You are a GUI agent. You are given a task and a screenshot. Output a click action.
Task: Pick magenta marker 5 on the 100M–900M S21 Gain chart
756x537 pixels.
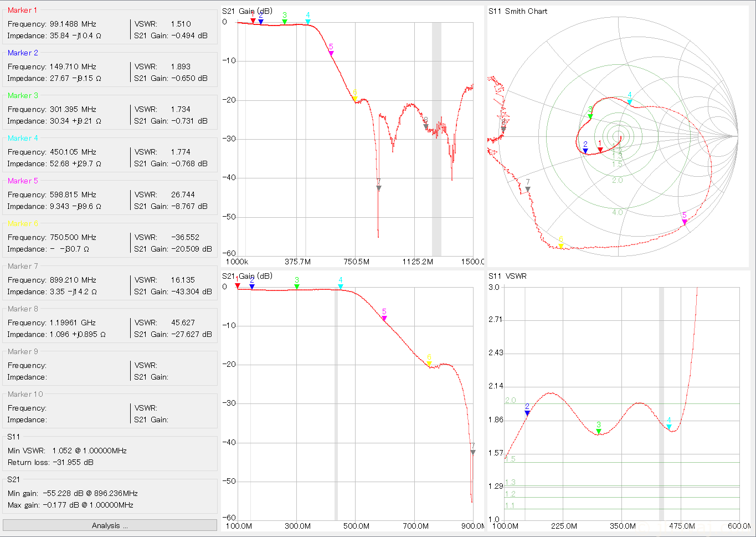pos(384,319)
